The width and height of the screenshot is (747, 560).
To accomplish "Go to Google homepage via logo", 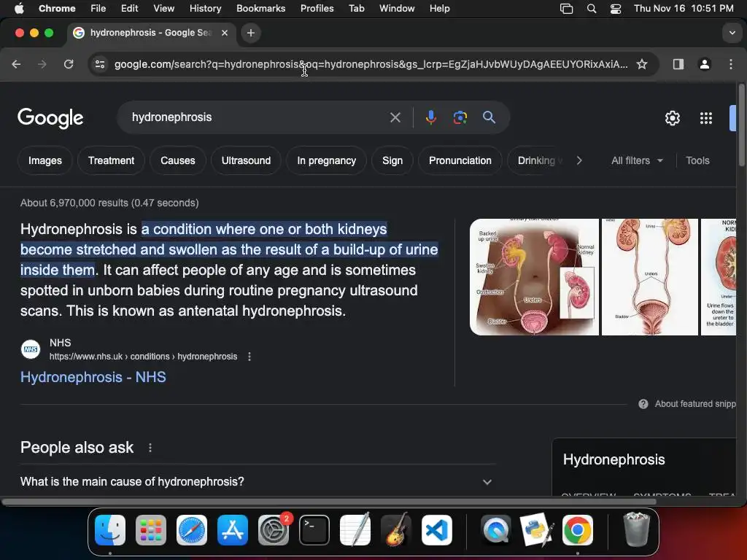I will pyautogui.click(x=50, y=117).
